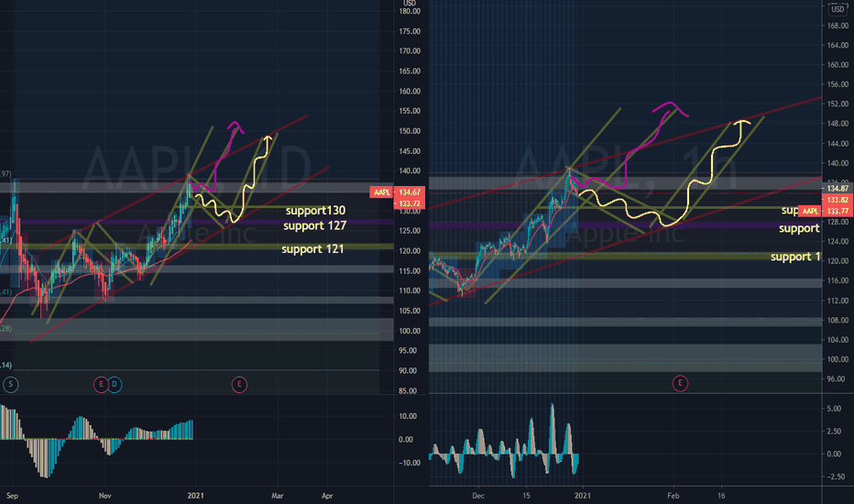Click the support130 text annotation

pyautogui.click(x=315, y=211)
